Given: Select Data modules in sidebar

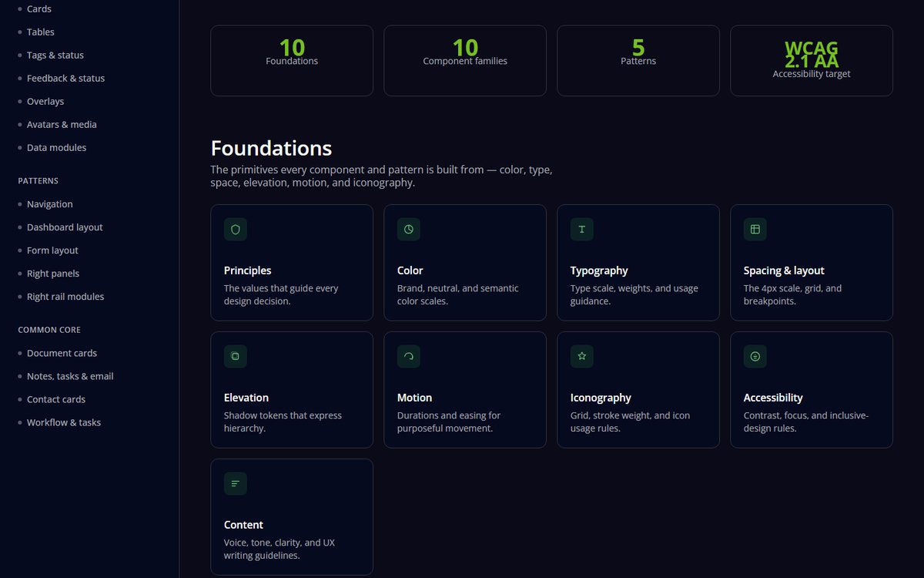Looking at the screenshot, I should click(x=56, y=148).
